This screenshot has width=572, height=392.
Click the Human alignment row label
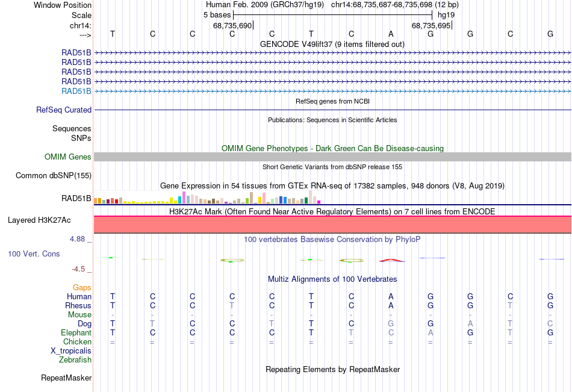79,296
